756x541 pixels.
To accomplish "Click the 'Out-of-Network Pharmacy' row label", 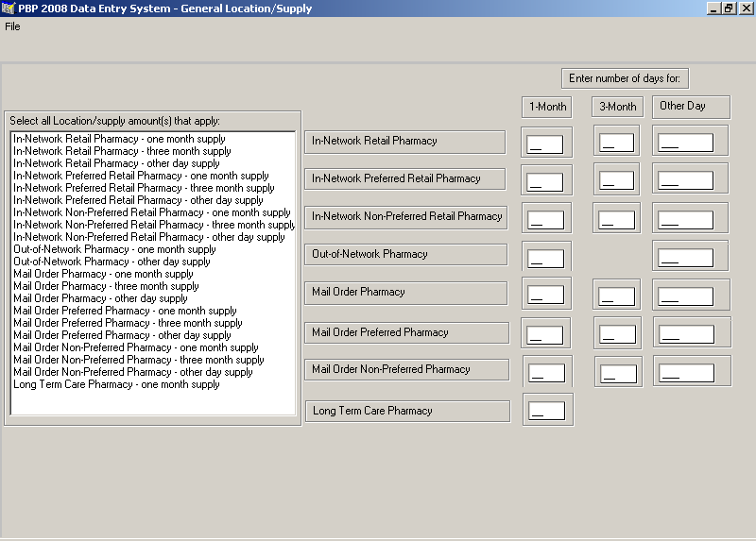I will [x=406, y=255].
